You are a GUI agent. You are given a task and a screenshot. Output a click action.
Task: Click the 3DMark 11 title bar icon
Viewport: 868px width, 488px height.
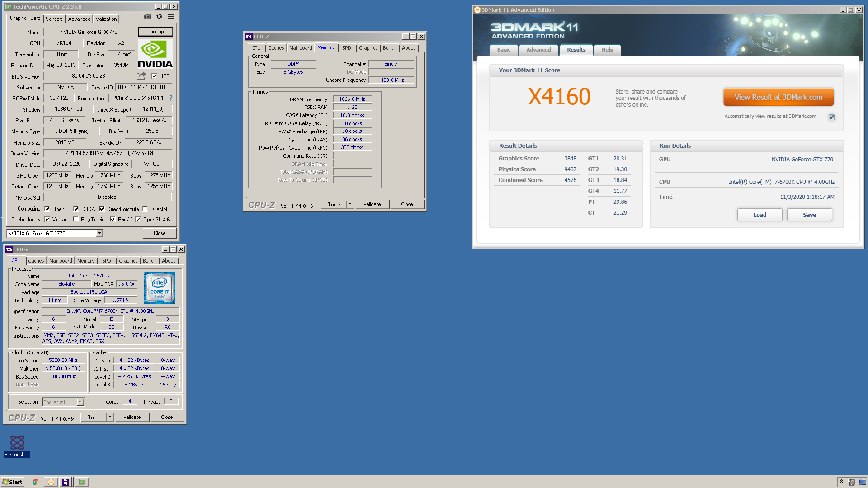tap(477, 10)
